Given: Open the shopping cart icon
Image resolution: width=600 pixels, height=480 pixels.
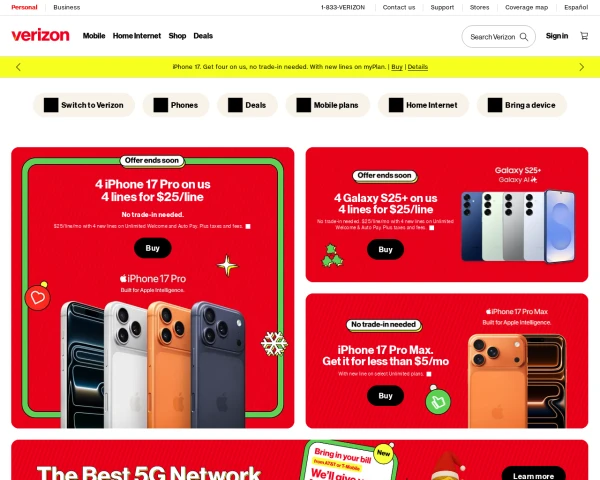Looking at the screenshot, I should click(584, 36).
